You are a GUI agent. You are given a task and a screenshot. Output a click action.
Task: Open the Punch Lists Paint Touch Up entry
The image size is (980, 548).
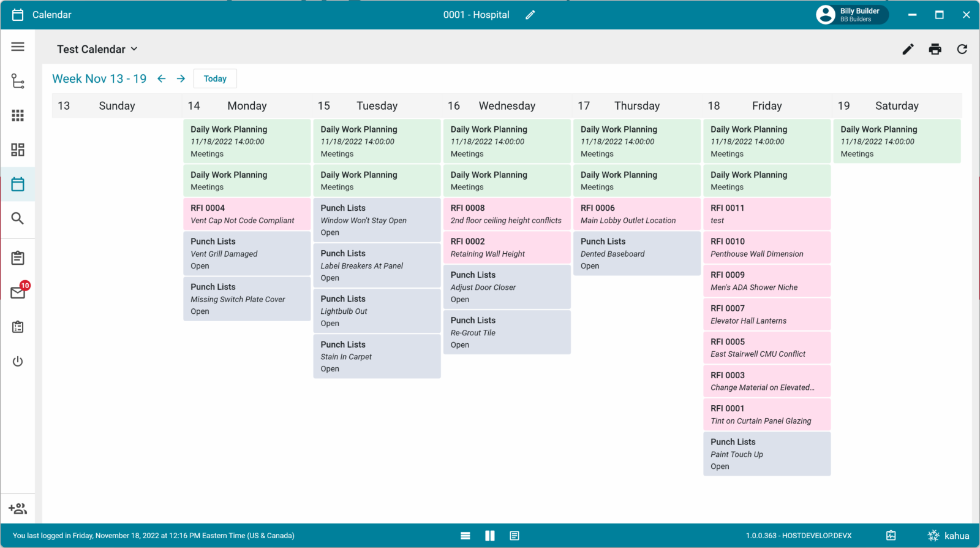coord(766,454)
